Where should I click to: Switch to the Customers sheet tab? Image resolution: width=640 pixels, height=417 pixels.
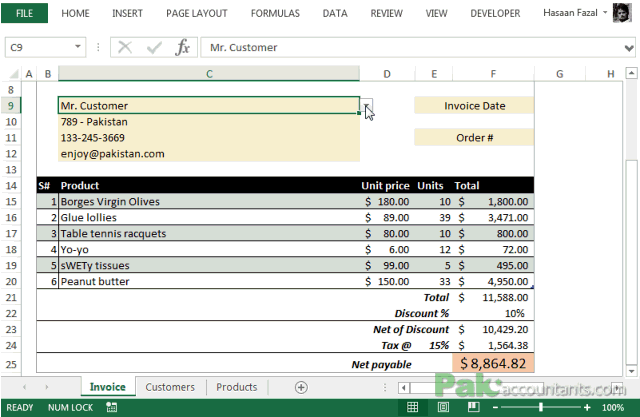(170, 387)
